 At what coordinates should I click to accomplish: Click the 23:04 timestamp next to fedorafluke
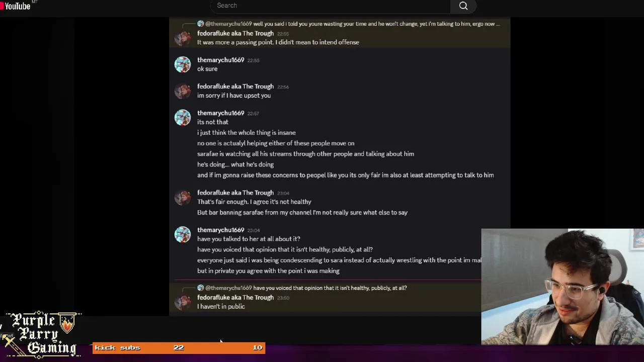tap(283, 193)
